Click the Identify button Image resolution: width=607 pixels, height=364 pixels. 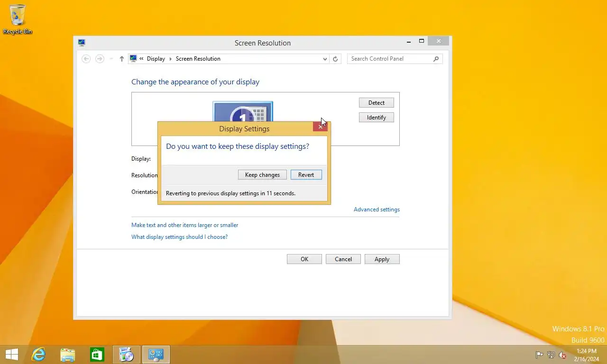point(377,118)
